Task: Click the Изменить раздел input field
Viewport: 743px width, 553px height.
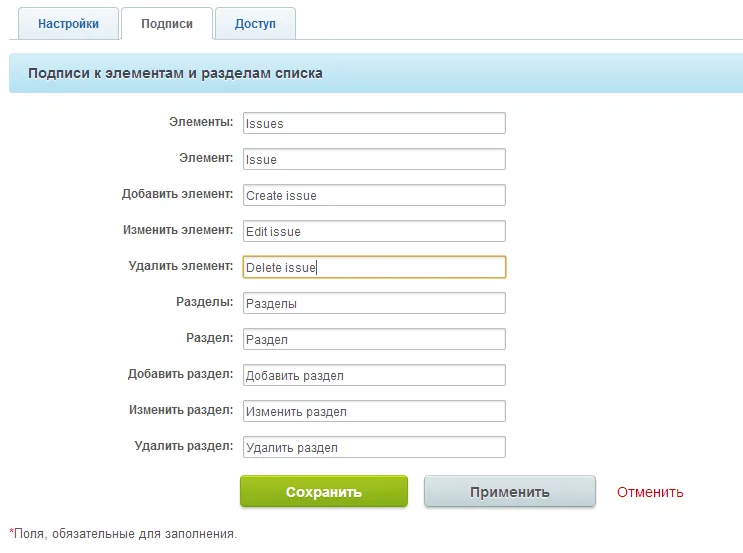Action: (374, 411)
